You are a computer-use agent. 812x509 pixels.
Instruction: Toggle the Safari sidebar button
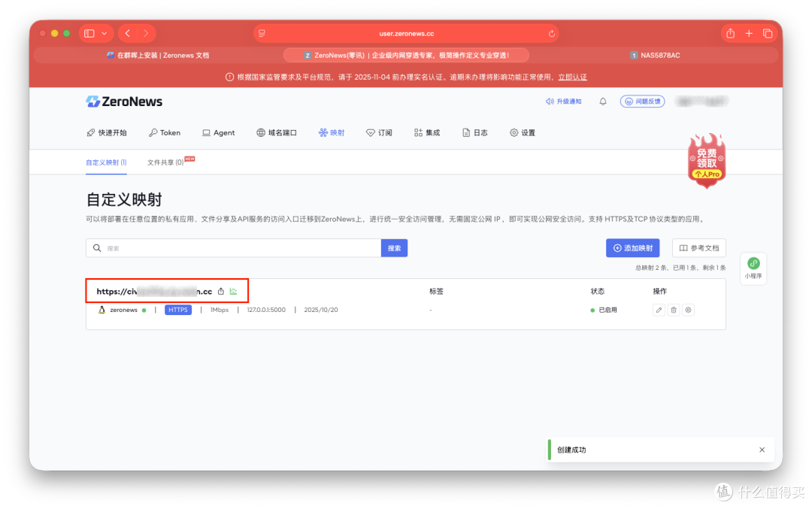click(x=89, y=33)
